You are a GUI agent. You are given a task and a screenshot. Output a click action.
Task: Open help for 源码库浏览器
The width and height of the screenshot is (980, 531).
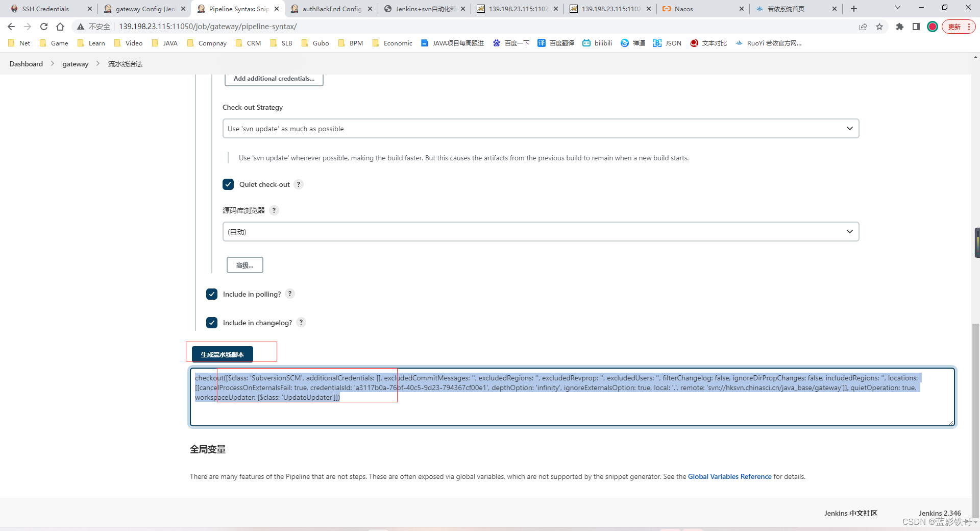274,210
